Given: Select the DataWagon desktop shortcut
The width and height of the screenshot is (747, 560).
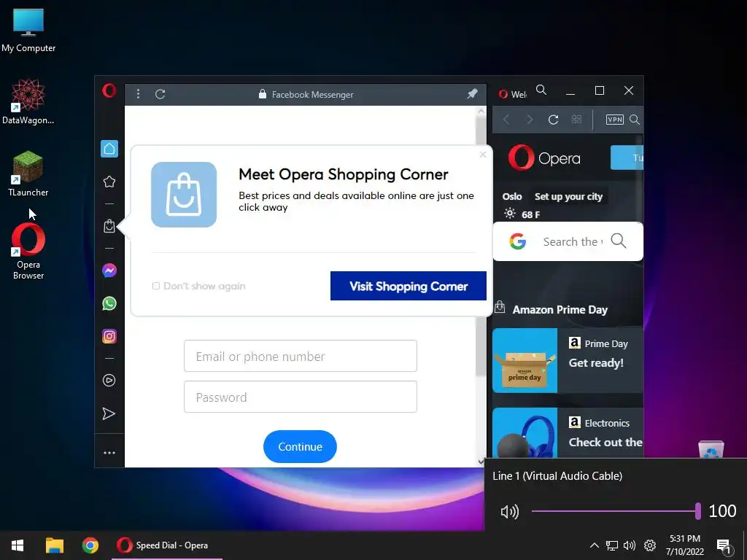Looking at the screenshot, I should 28,101.
